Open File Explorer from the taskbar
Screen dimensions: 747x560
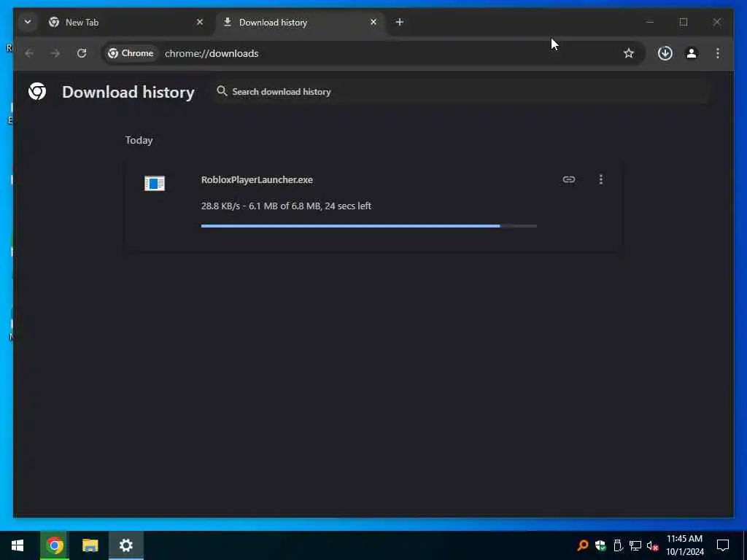coord(90,545)
